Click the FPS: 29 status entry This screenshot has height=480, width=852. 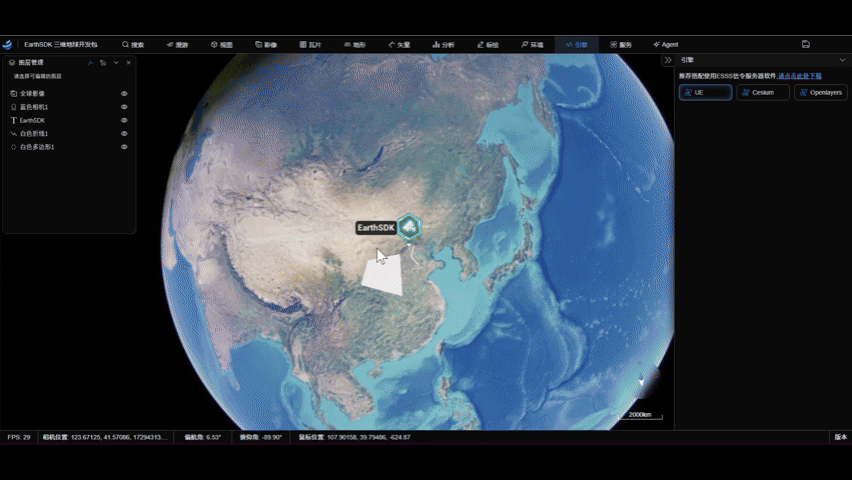click(x=19, y=437)
